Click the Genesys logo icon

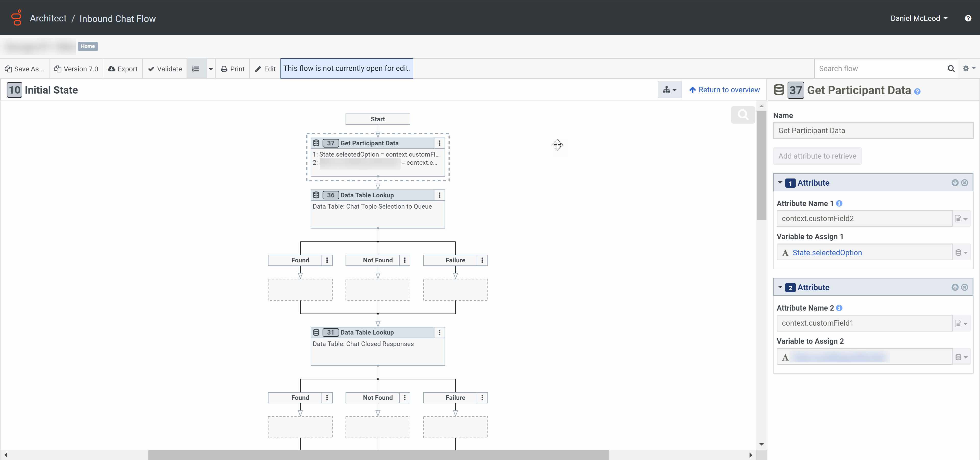pos(16,18)
